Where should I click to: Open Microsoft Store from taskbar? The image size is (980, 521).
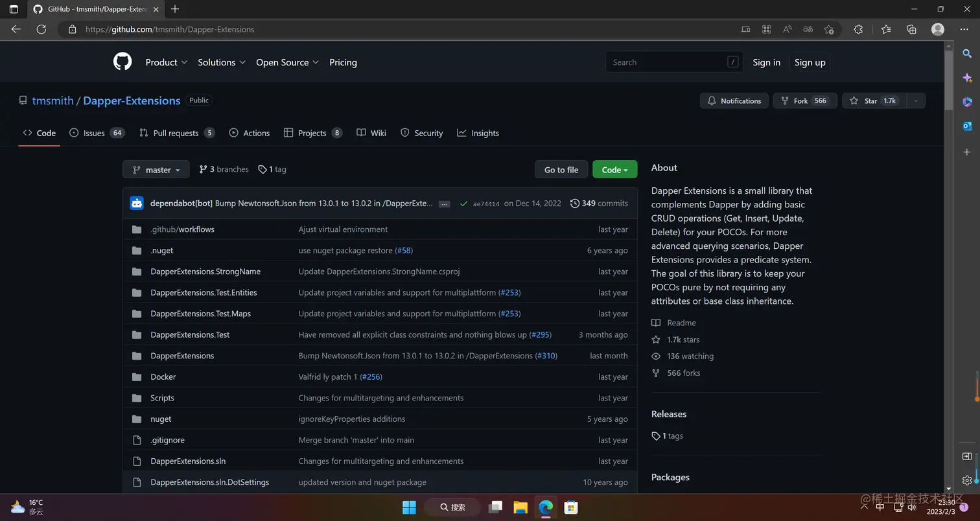570,507
